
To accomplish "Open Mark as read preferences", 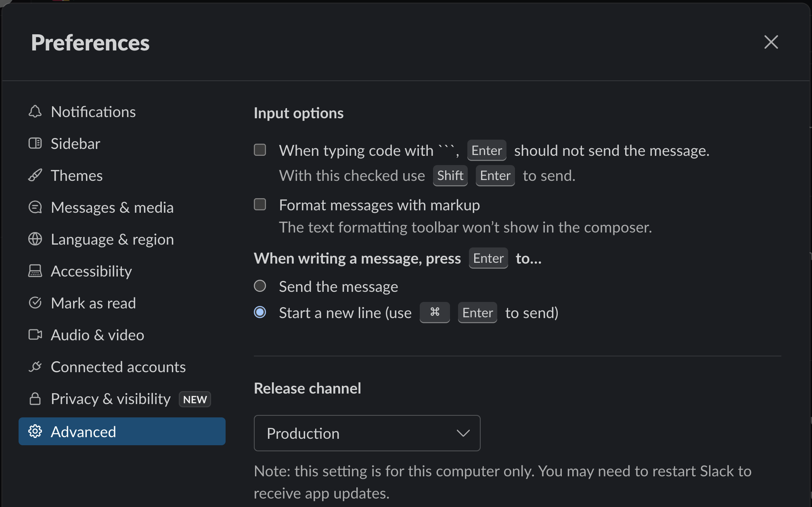I will coord(122,303).
